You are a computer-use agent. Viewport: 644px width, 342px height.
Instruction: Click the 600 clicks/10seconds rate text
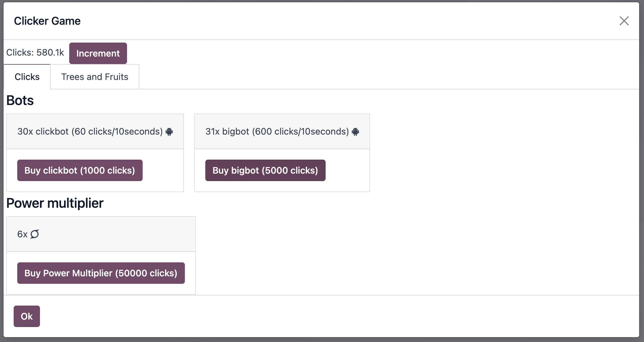(x=301, y=132)
